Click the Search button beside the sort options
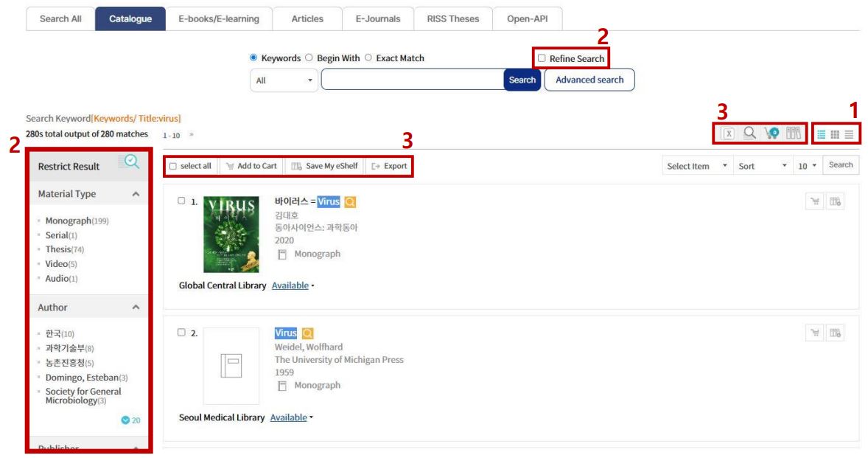868x458 pixels. [840, 165]
